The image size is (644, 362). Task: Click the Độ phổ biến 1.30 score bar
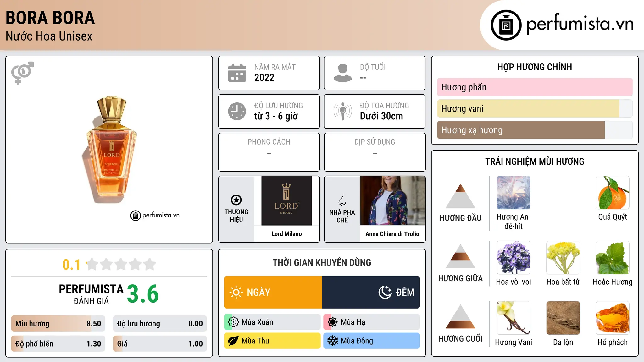point(58,344)
